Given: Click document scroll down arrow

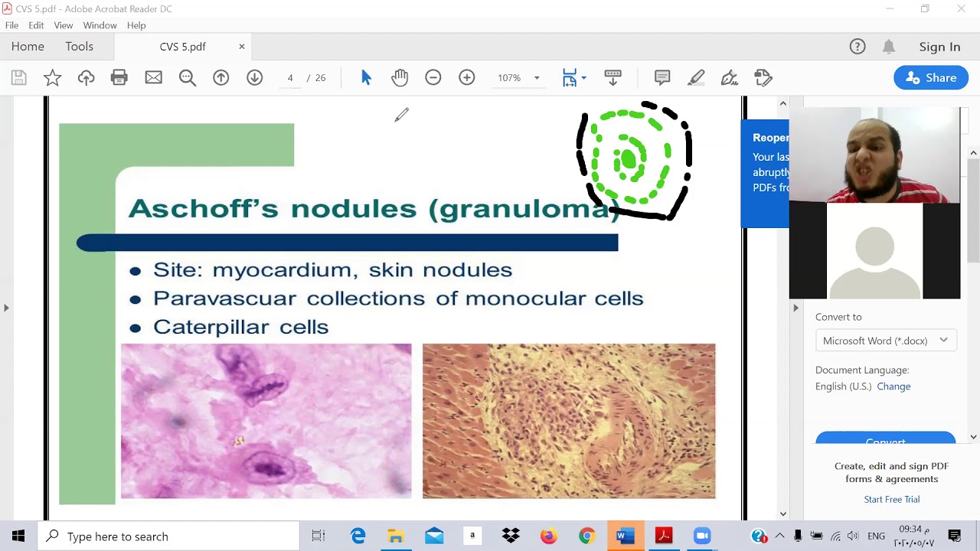Looking at the screenshot, I should [x=782, y=514].
